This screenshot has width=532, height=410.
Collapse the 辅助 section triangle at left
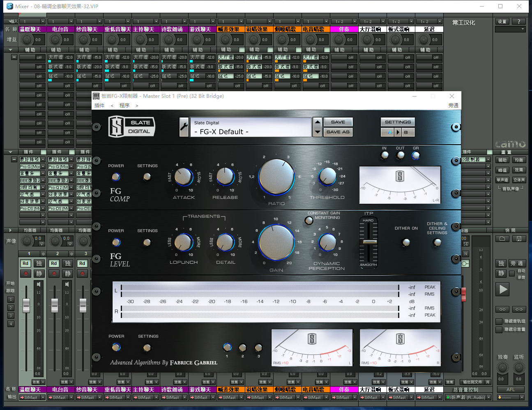pos(11,50)
